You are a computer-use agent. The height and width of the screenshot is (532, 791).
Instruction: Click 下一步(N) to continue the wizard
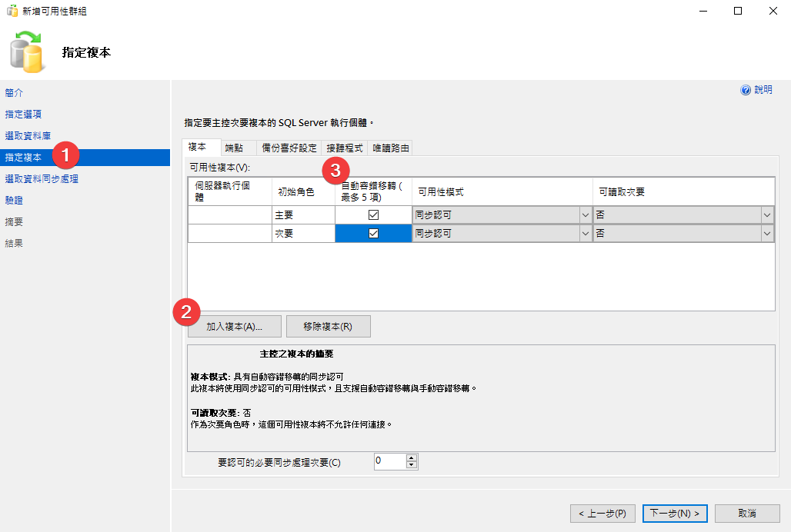(674, 513)
